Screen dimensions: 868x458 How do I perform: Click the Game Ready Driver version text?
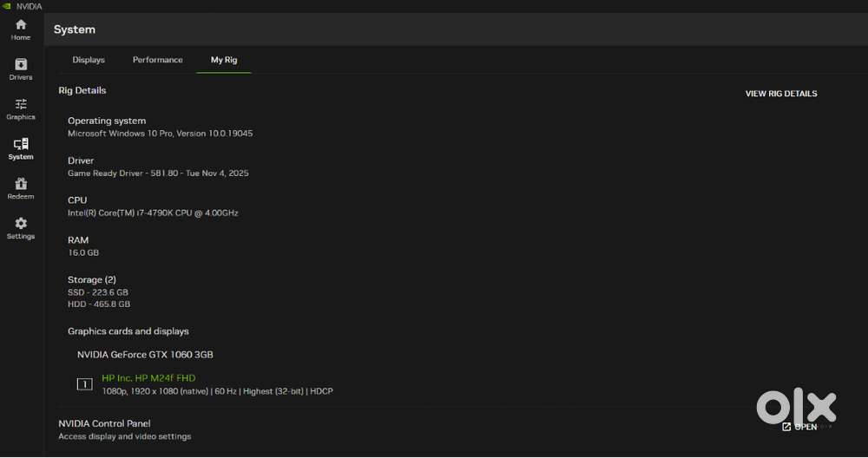click(158, 173)
